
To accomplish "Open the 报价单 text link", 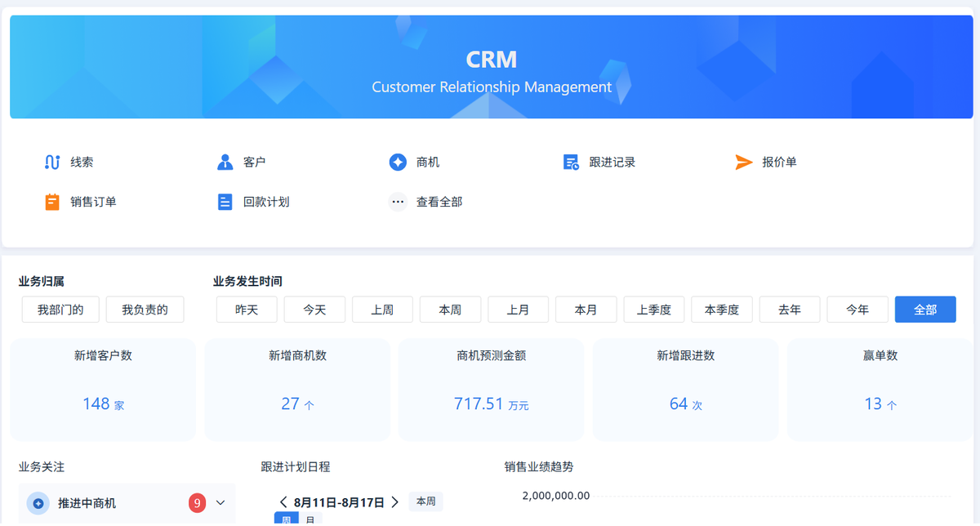I will click(x=779, y=162).
